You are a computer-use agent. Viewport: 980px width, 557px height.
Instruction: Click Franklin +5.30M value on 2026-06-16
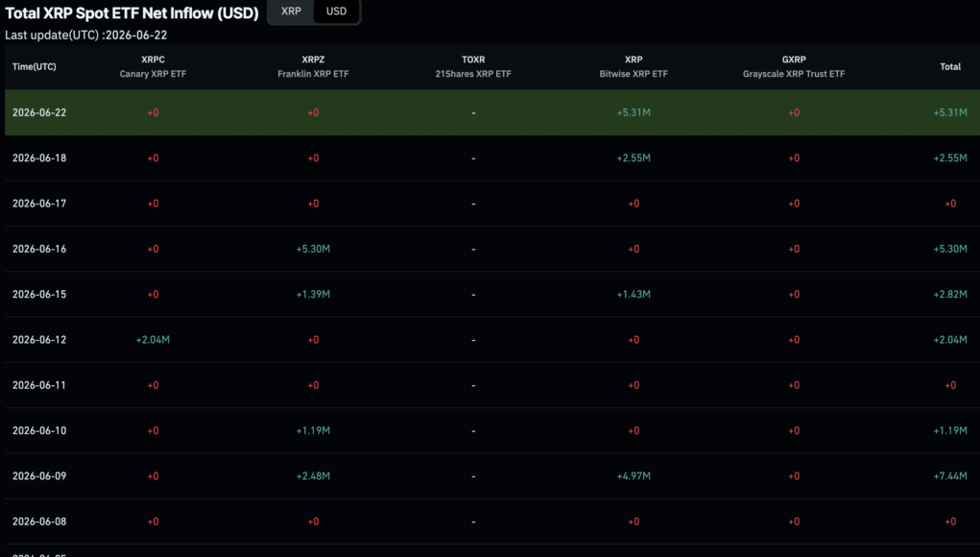coord(313,249)
